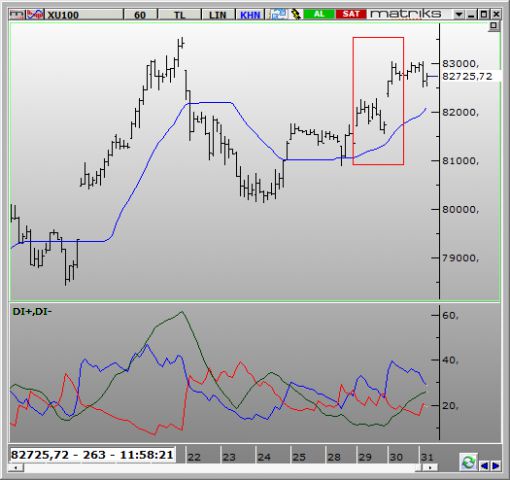Screen dimensions: 510x480
Task: Click date label 29 on time axis
Action: (365, 457)
